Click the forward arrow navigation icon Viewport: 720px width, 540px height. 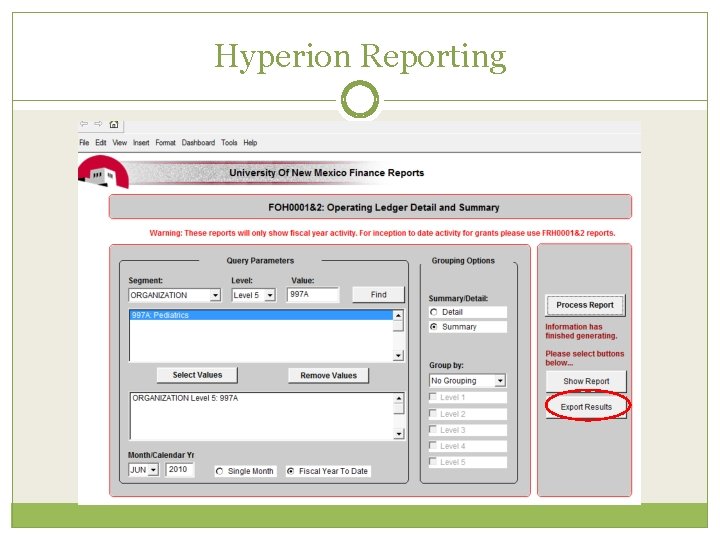point(98,124)
